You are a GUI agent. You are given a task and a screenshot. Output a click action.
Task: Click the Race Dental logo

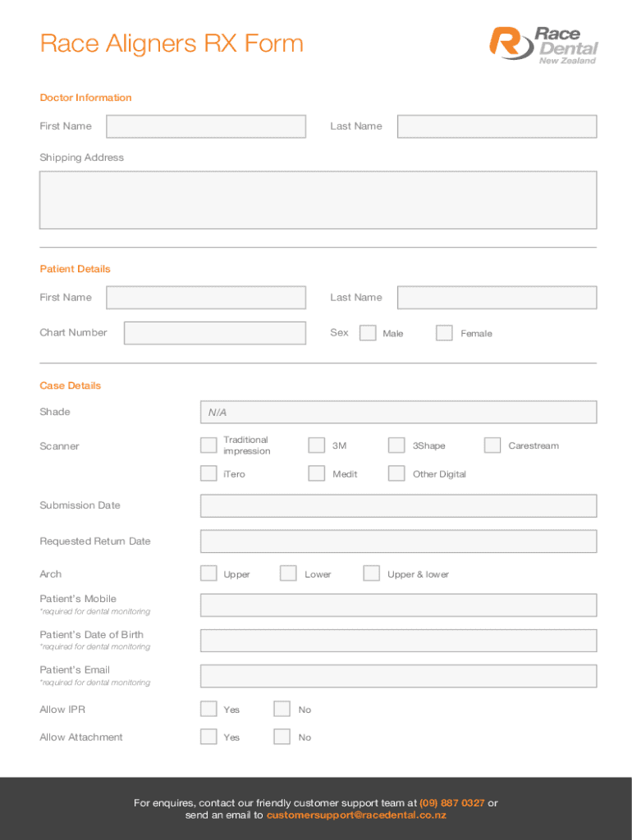tap(543, 44)
